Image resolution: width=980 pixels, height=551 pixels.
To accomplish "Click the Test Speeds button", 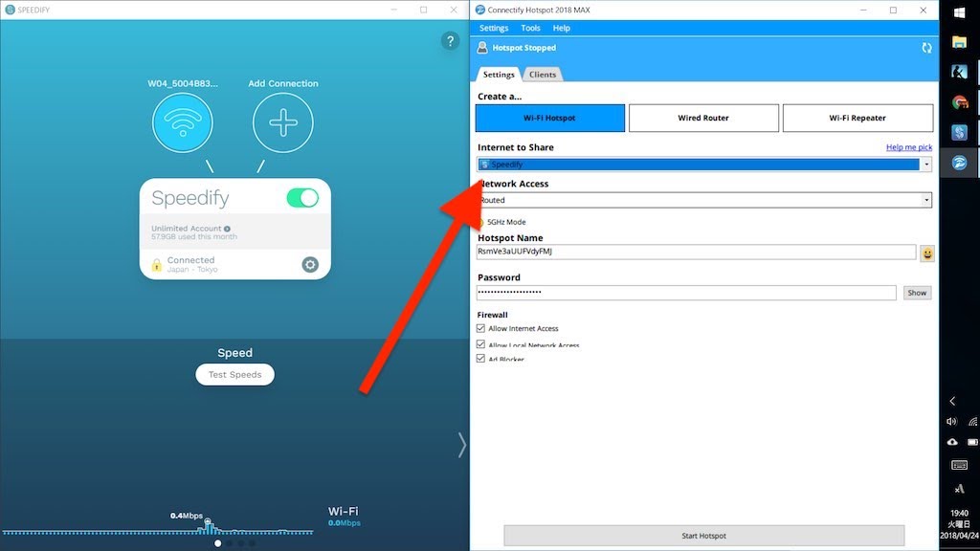I will (235, 375).
